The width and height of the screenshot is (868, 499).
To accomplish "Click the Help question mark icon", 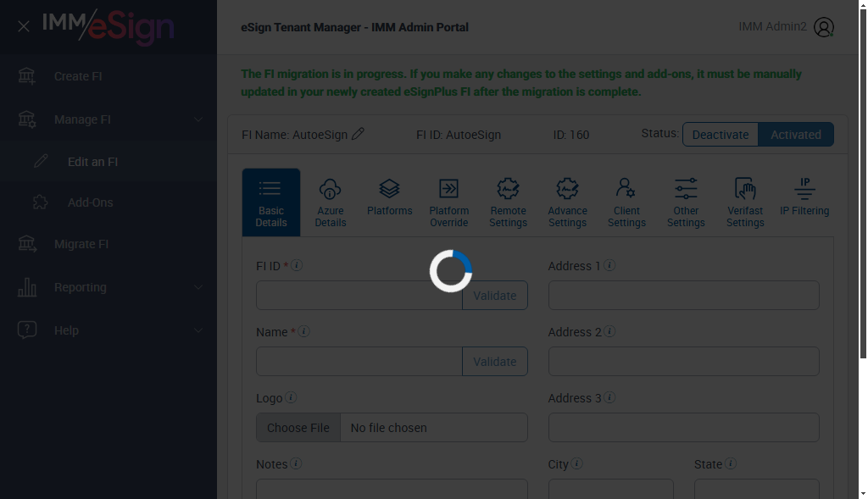I will tap(26, 330).
